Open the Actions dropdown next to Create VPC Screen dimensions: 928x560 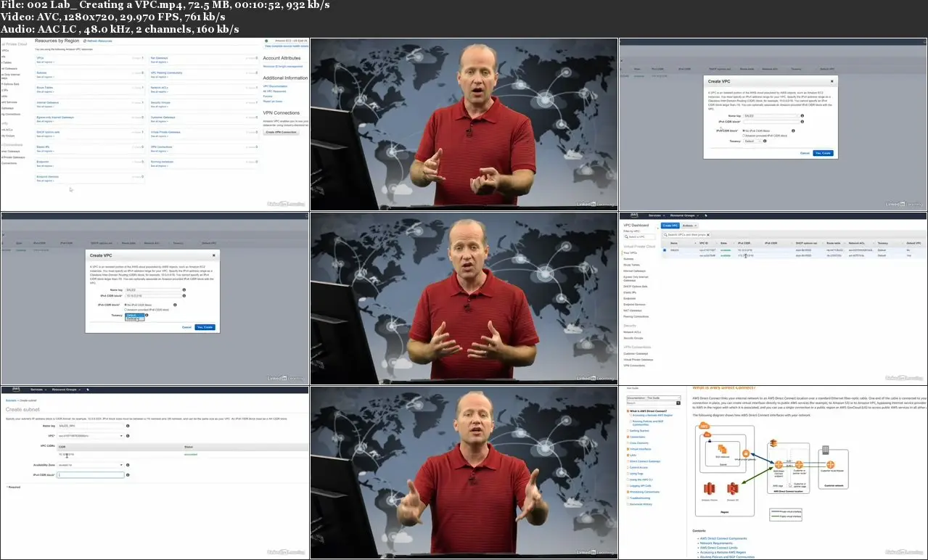[x=689, y=226]
